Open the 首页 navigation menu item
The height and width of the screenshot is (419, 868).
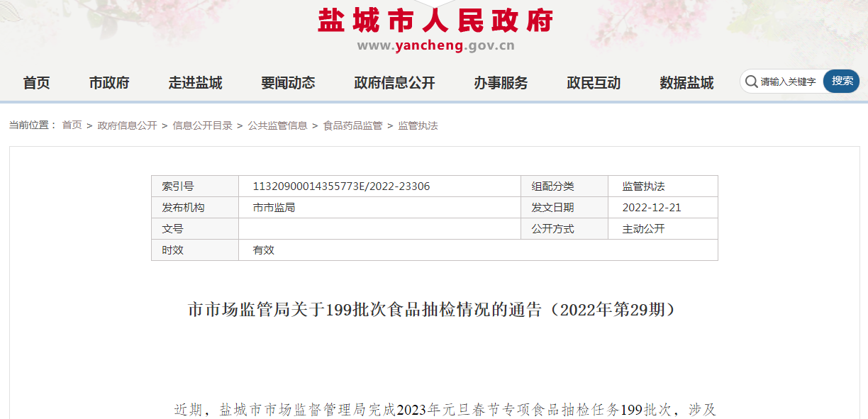tap(35, 83)
